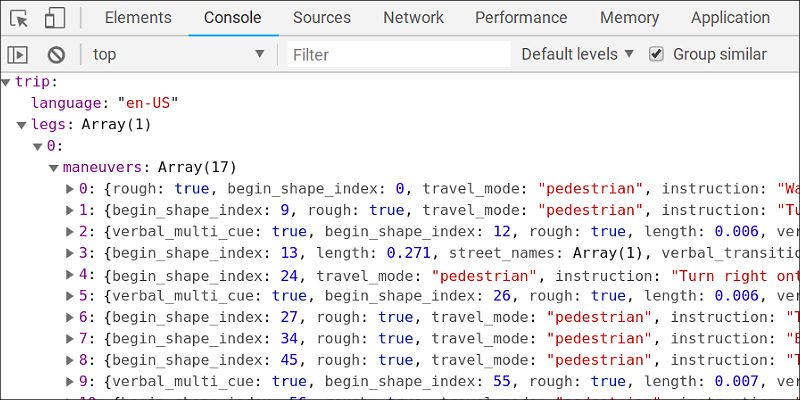Open the Default levels dropdown
This screenshot has height=400, width=800.
click(x=577, y=54)
